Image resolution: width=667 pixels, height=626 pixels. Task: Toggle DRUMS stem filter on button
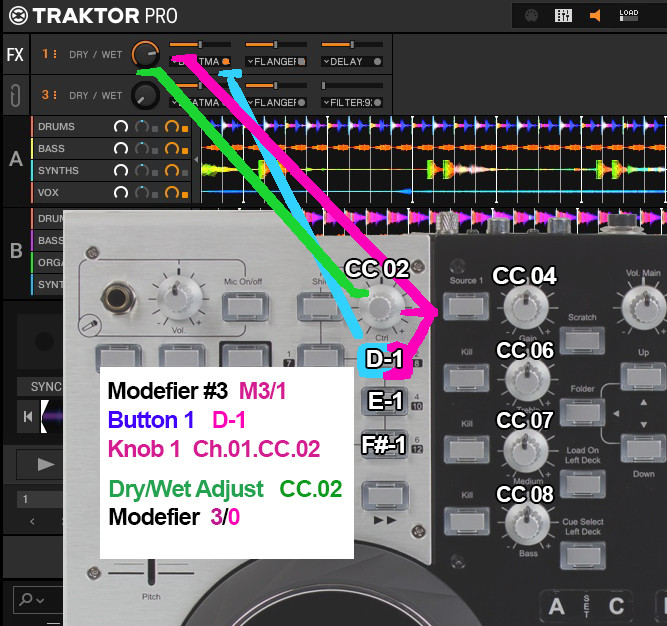tap(155, 129)
